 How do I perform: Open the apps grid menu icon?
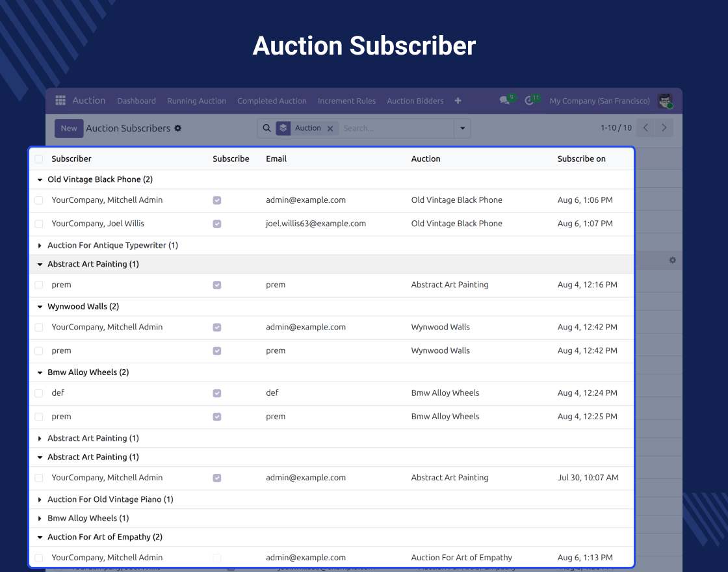(x=60, y=100)
